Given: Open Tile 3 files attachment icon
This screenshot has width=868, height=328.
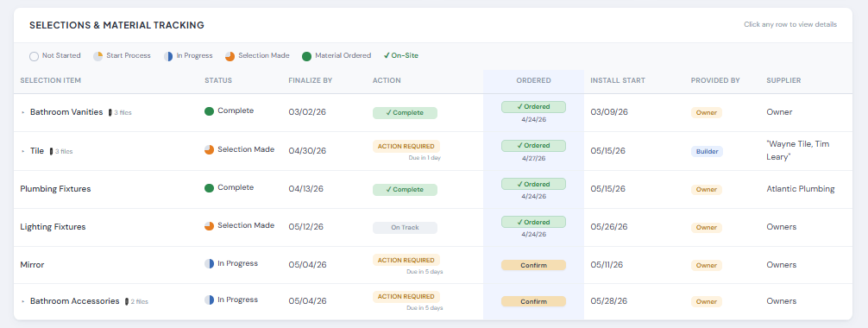Looking at the screenshot, I should 52,151.
